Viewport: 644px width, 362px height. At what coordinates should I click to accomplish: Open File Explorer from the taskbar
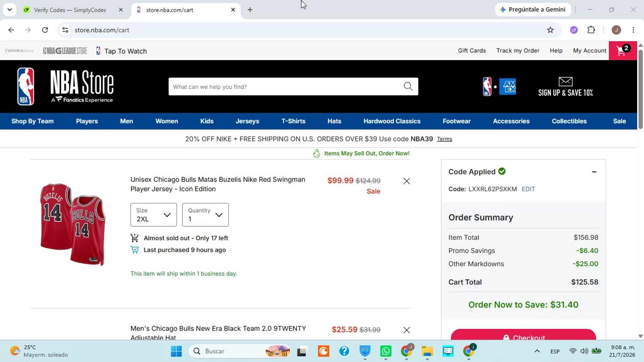[427, 351]
